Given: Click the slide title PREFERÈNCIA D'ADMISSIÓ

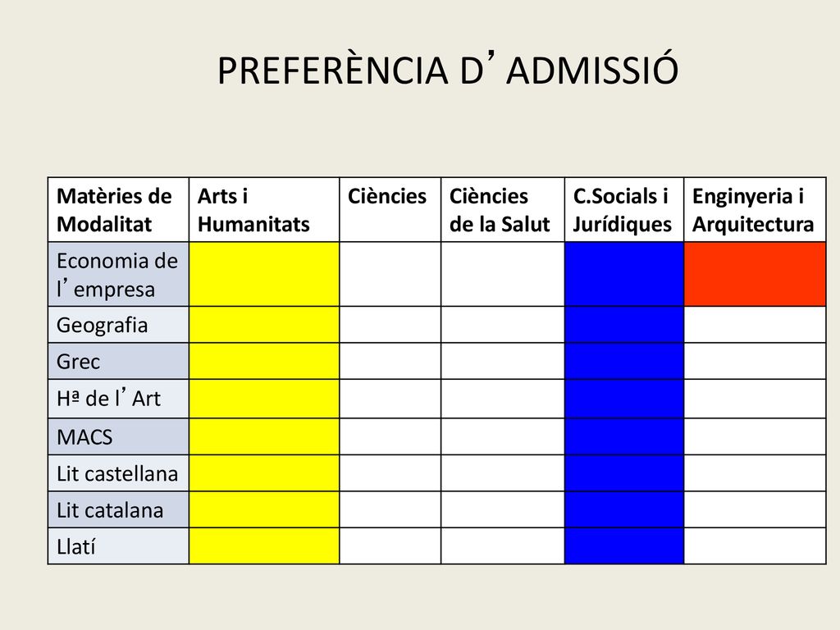Looking at the screenshot, I should tap(448, 69).
